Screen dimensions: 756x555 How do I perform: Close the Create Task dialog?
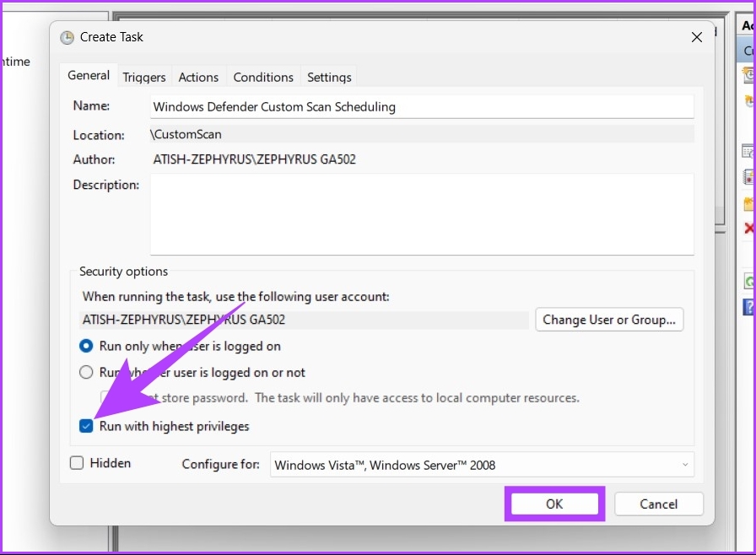(x=697, y=37)
